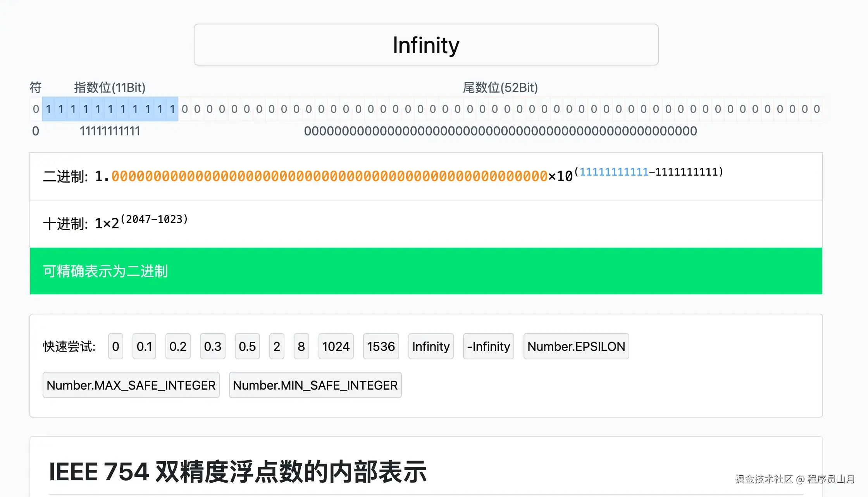
Task: Select Number.MAX_SAFE_INTEGER button
Action: pyautogui.click(x=131, y=385)
